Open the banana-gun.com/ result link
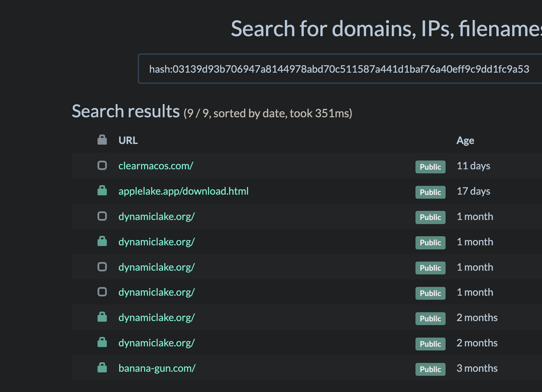Screen dimensions: 542x392 coord(157,368)
